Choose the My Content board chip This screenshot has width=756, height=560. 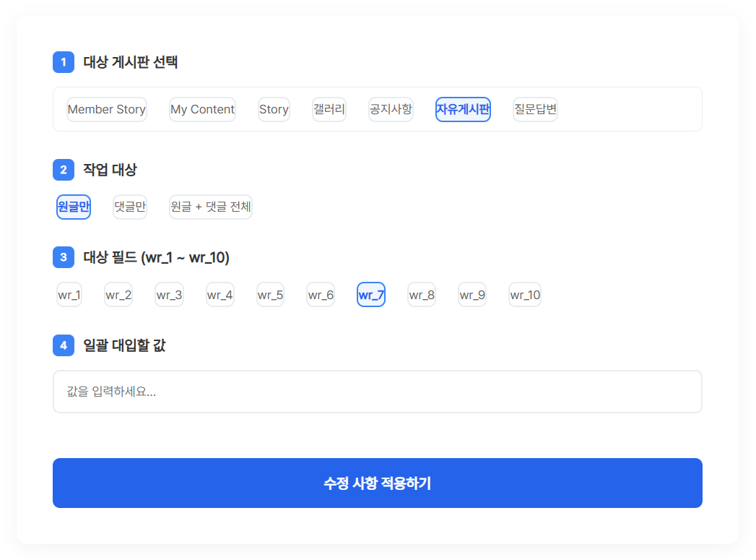[x=202, y=110]
